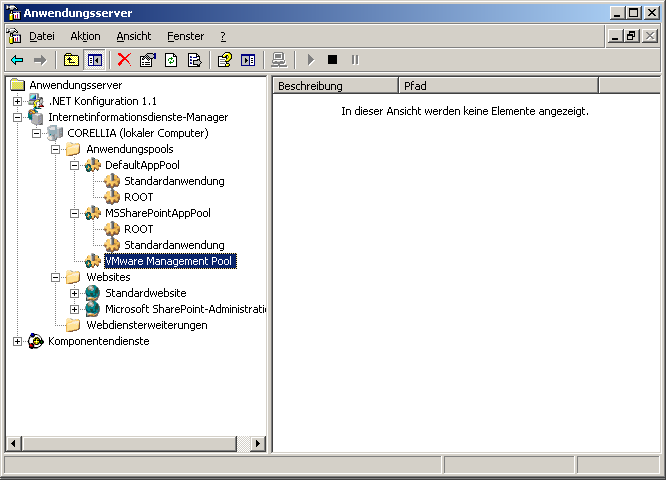Image resolution: width=666 pixels, height=480 pixels.
Task: Click the Standardwebsite globe icon
Action: 93,293
